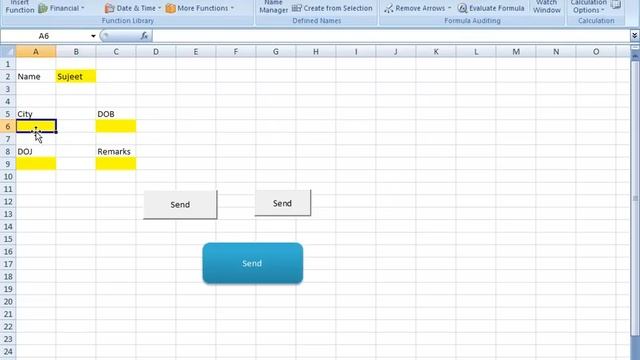Select the yellow cell under DOJ
Screen dimensions: 640x360
click(36, 164)
